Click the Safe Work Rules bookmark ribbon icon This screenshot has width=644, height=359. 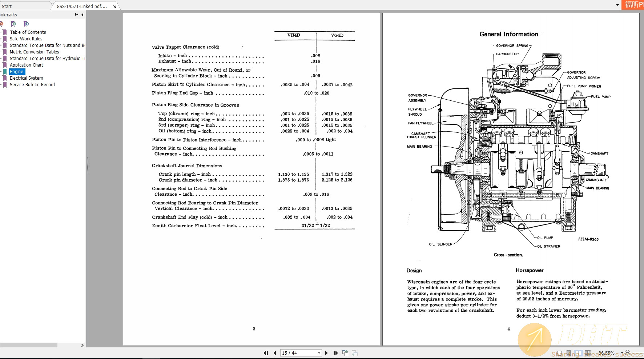pos(5,39)
